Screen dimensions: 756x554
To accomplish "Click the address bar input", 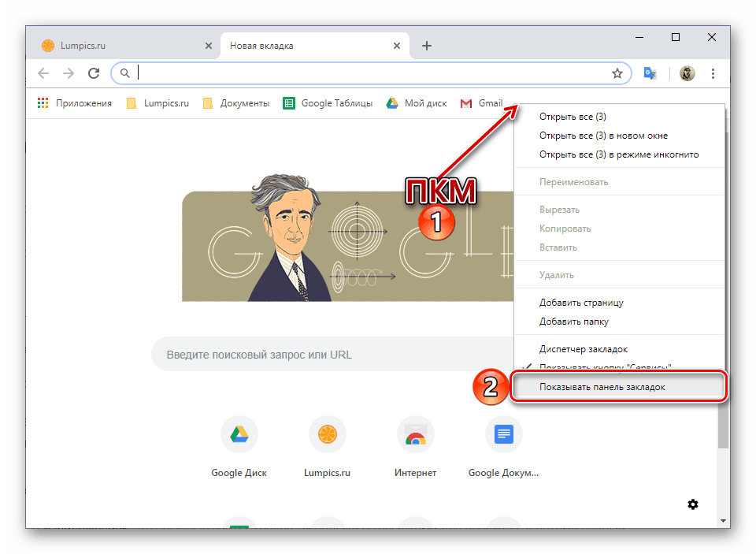I will 371,73.
